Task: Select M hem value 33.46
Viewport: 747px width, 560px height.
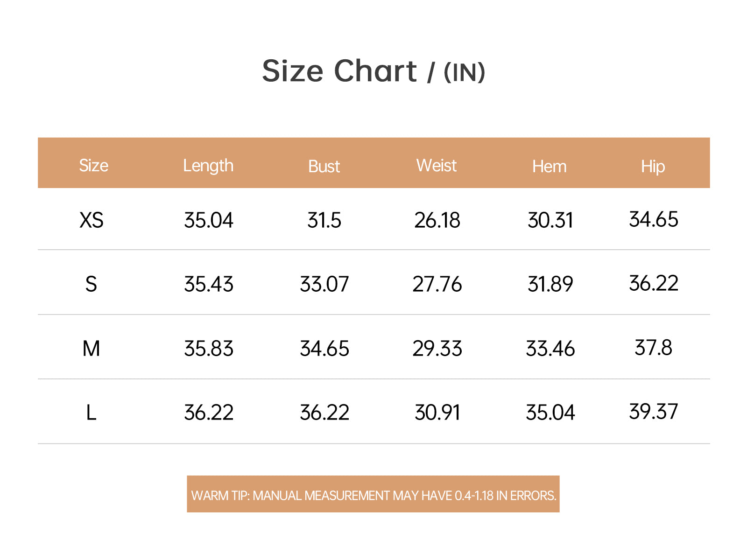Action: point(550,349)
